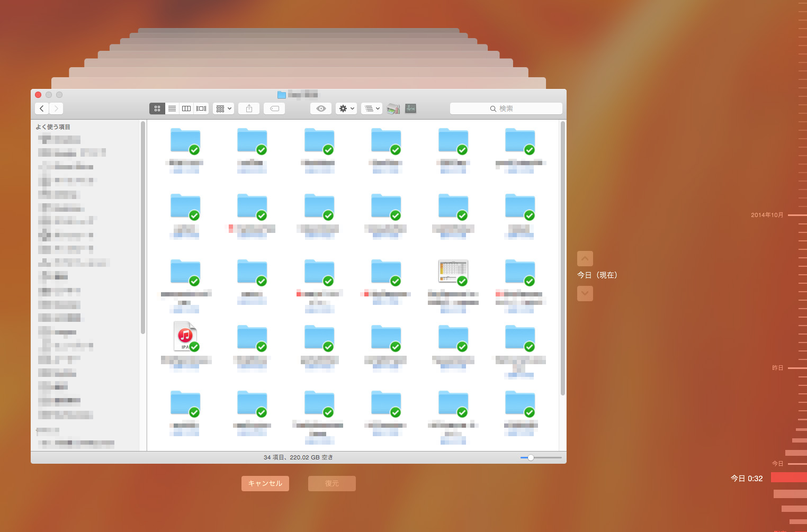
Task: Expand the list sort options dropdown
Action: click(x=372, y=109)
